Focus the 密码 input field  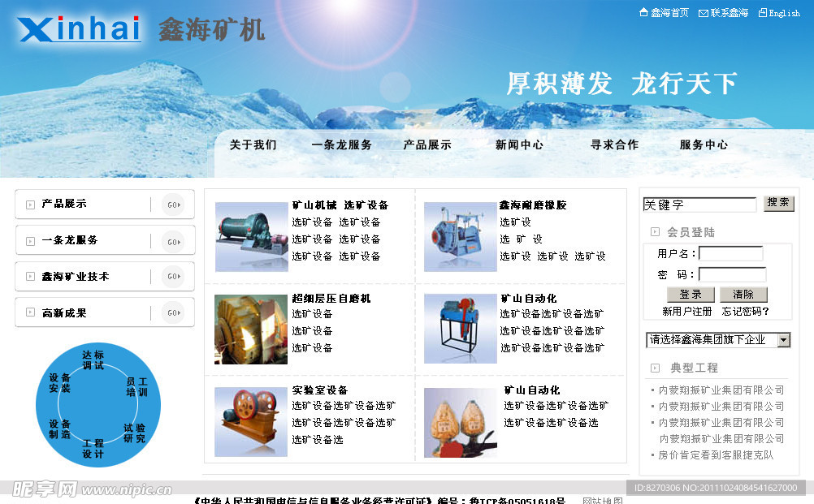733,274
